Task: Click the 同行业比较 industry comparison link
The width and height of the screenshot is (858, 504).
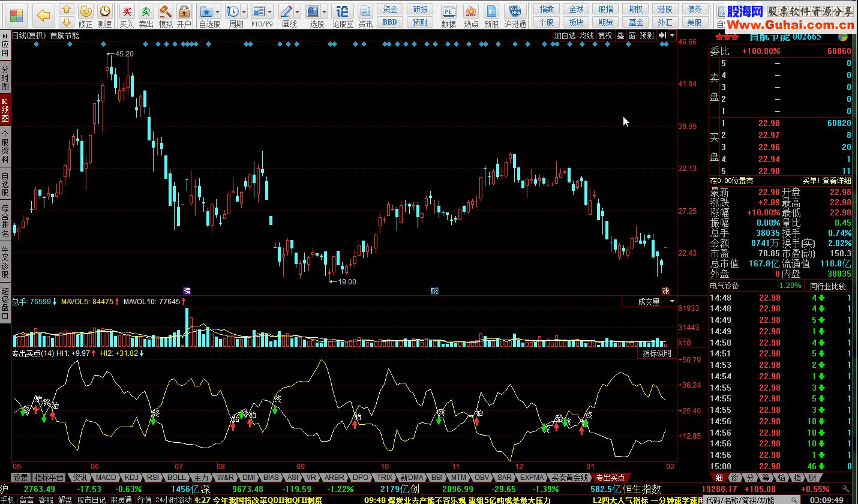Action: pyautogui.click(x=827, y=286)
